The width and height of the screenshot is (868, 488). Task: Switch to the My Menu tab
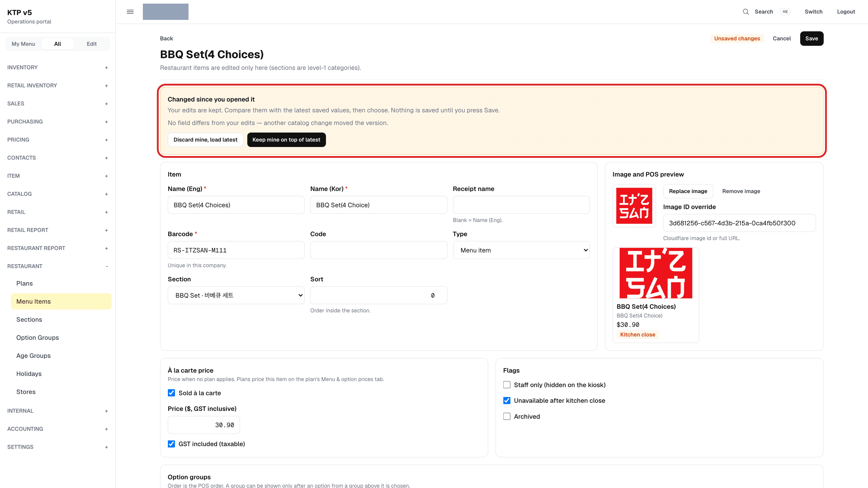(x=23, y=44)
